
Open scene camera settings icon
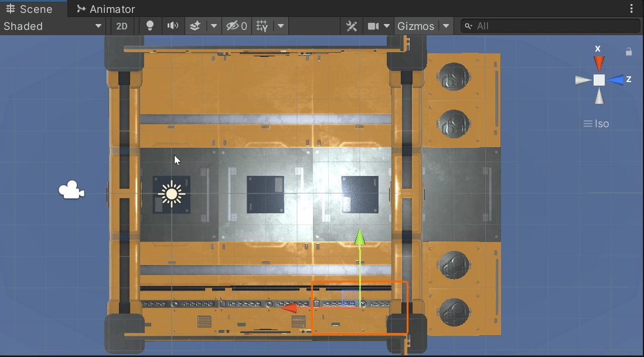(x=373, y=26)
